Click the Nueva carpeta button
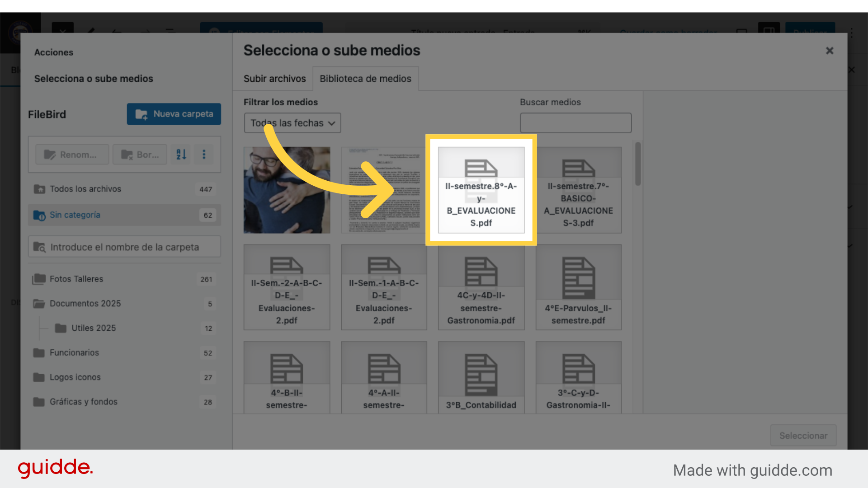868x488 pixels. [174, 114]
